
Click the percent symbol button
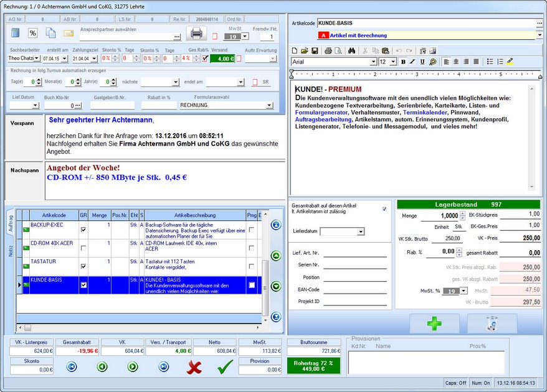[x=33, y=33]
